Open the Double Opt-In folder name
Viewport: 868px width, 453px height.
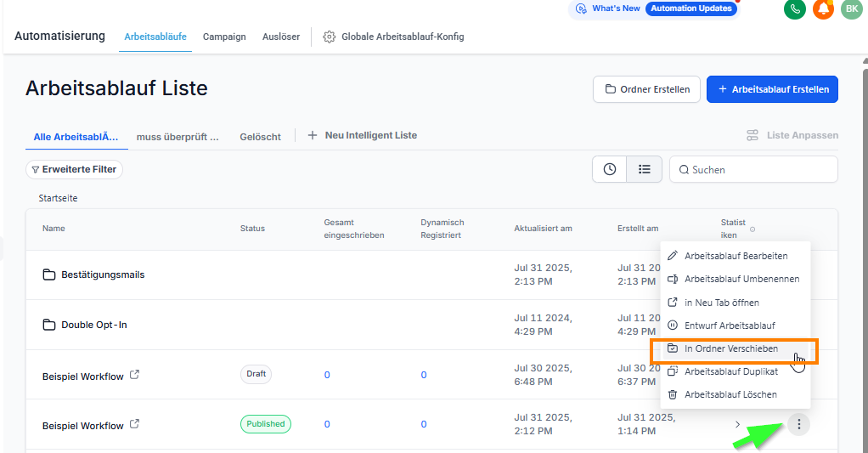[94, 325]
